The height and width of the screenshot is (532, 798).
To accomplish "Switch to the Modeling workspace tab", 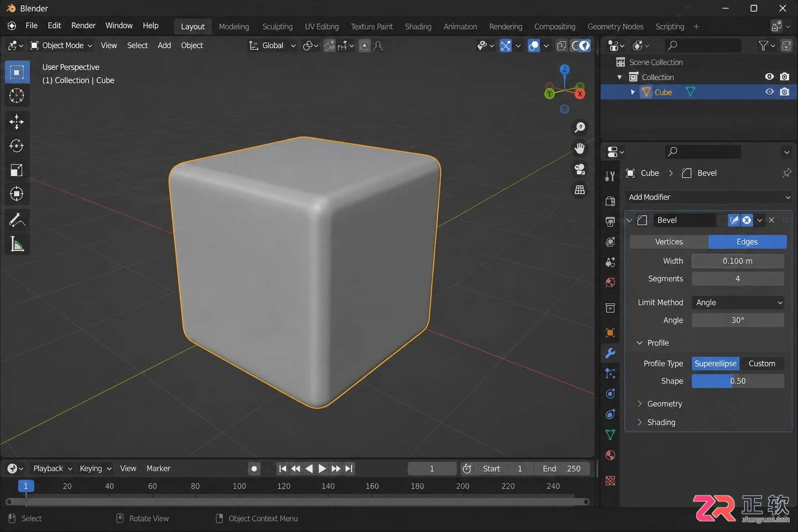I will click(234, 27).
